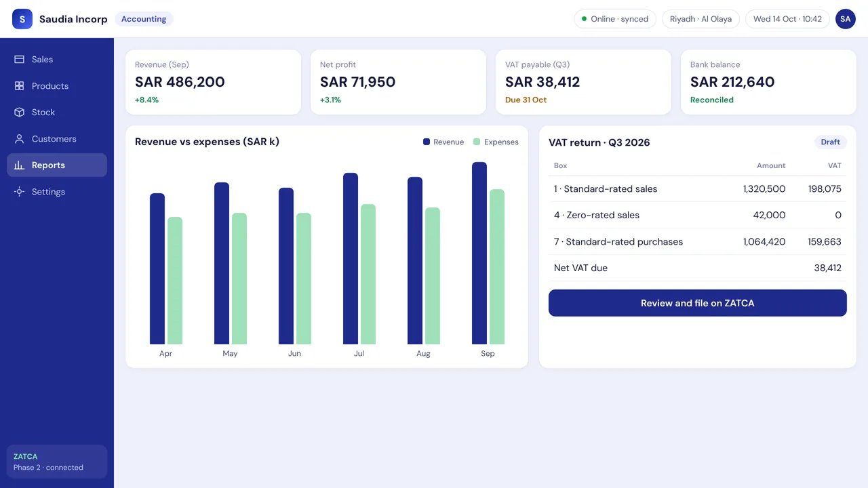This screenshot has height=488, width=868.
Task: Select the Zero-rated sales row
Action: click(x=698, y=216)
